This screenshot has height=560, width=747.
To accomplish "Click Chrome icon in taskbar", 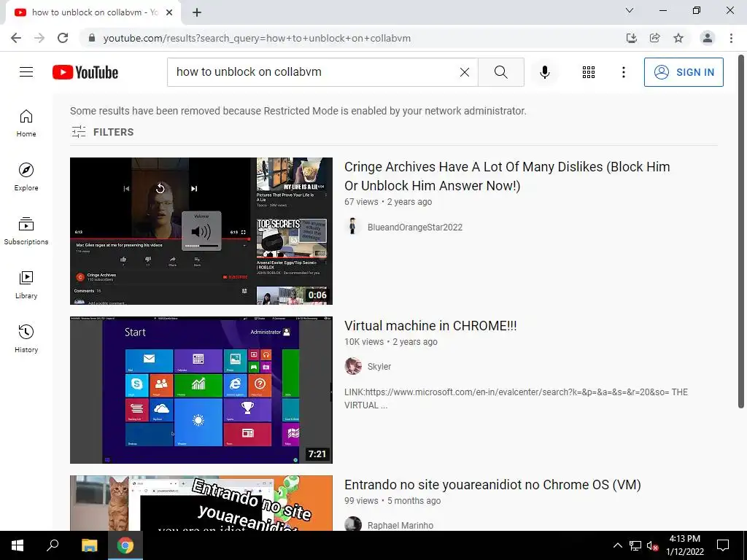I will tap(125, 545).
